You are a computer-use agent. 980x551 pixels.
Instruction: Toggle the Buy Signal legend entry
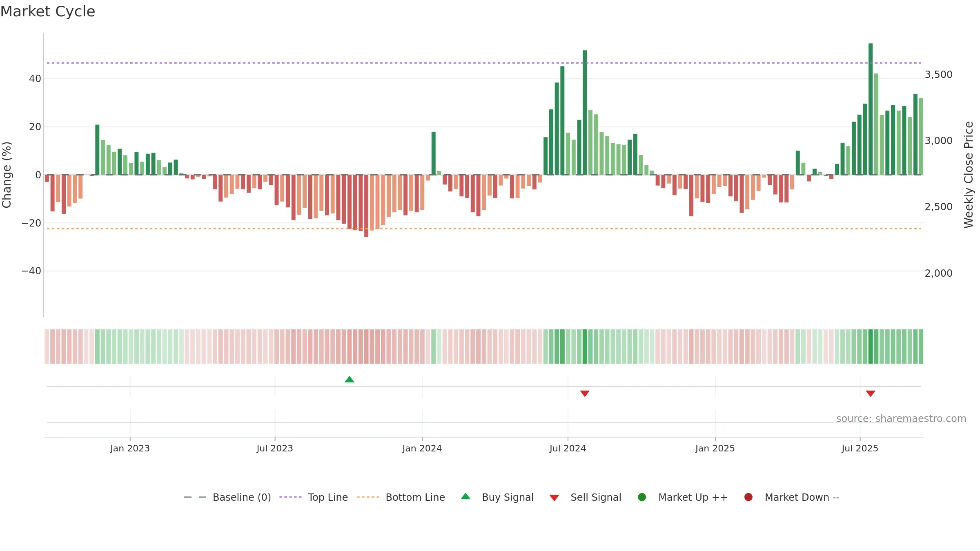coord(497,497)
